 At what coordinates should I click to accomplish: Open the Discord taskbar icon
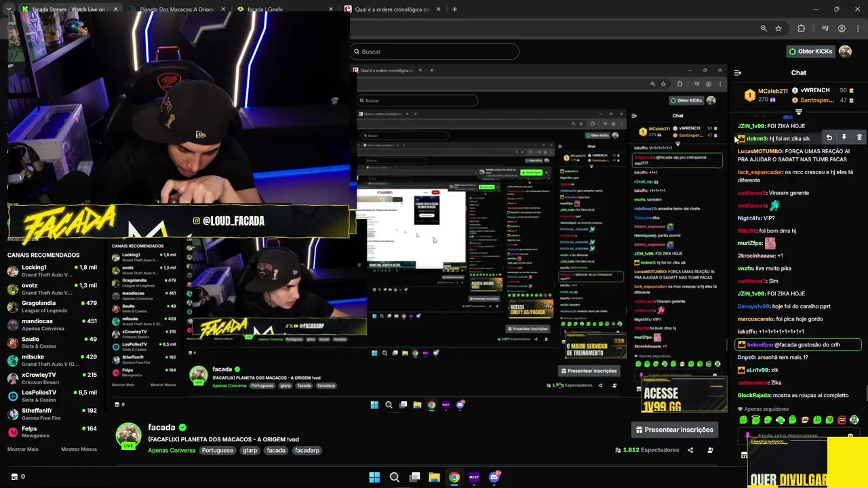494,477
